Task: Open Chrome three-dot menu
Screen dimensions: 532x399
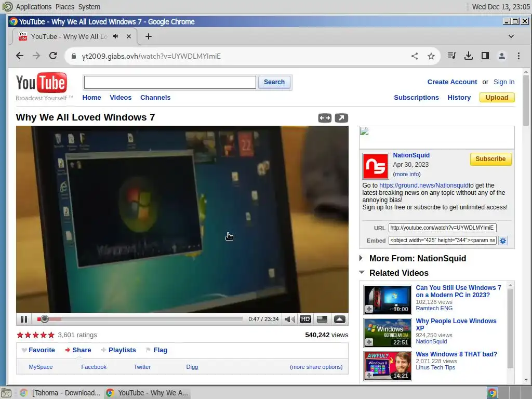Action: 518,56
